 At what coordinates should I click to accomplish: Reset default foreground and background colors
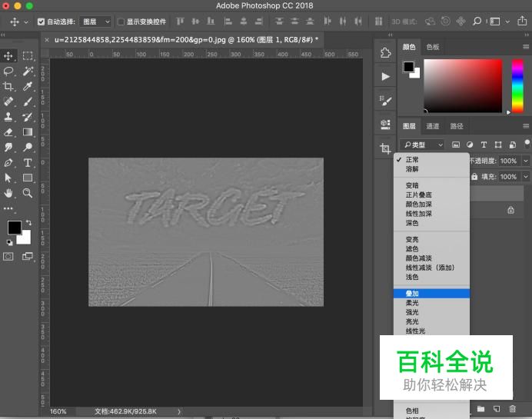[x=10, y=242]
